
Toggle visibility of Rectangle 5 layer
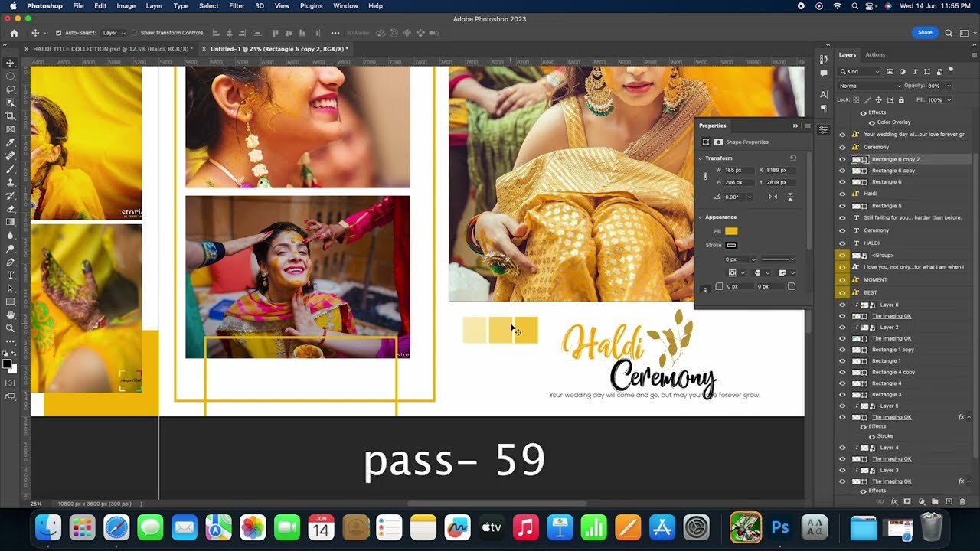pos(842,206)
